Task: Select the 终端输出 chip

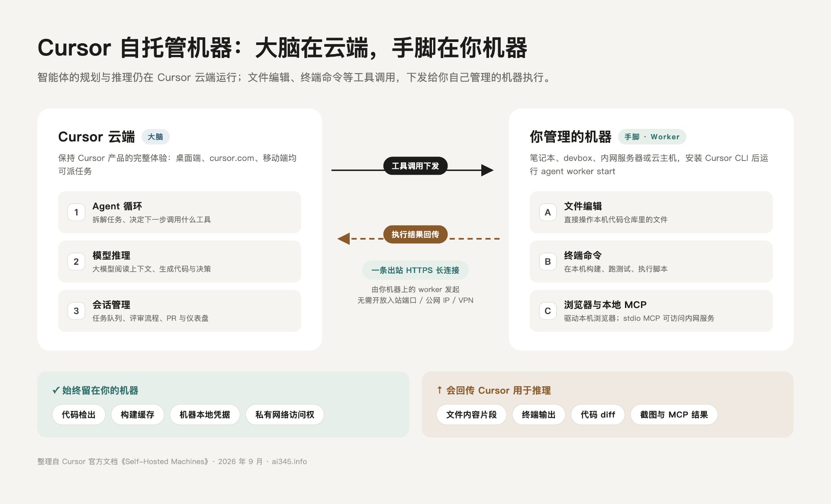Action: [539, 414]
